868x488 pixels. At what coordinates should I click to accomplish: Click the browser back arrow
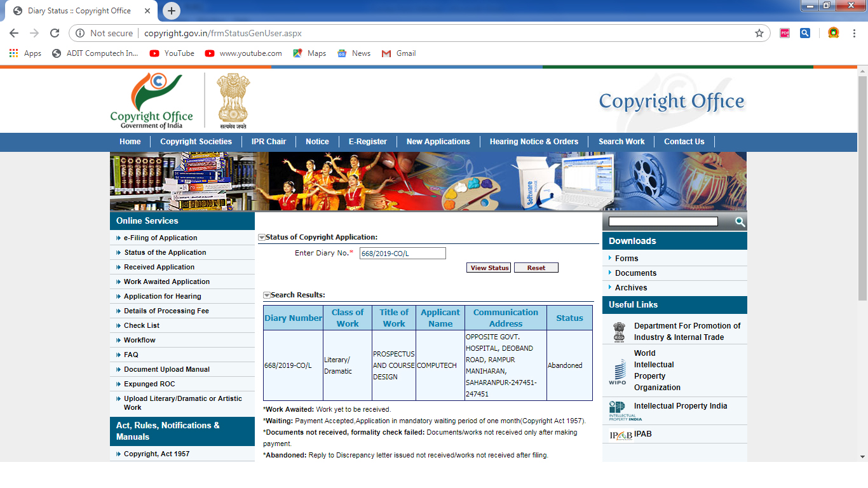pos(14,33)
